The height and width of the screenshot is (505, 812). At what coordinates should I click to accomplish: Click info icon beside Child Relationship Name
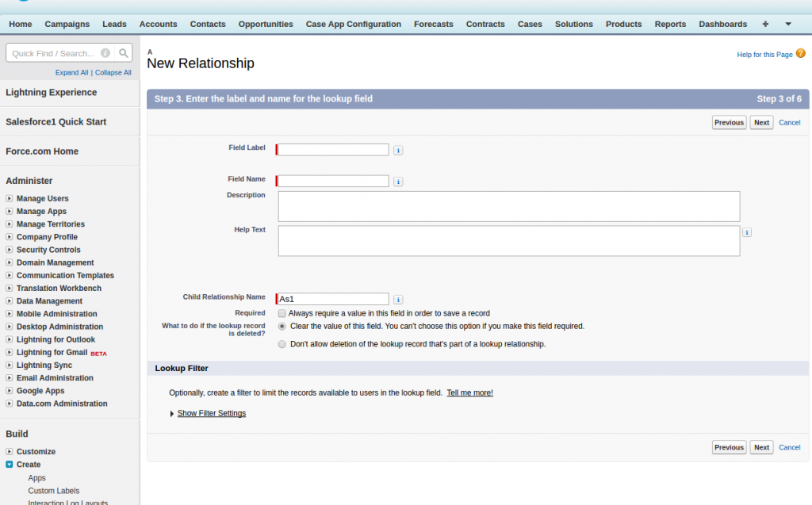point(398,300)
